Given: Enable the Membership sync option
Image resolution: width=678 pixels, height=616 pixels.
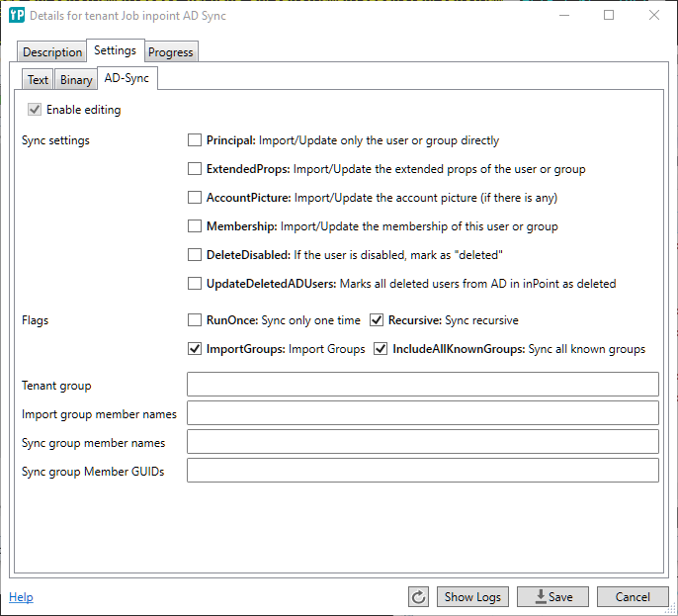Looking at the screenshot, I should point(195,225).
